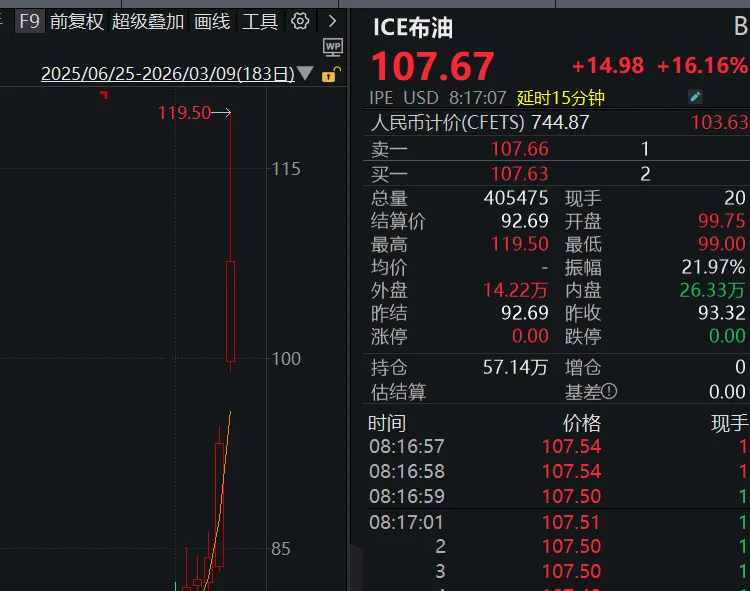
Task: Click the 开盘 value 99.75
Action: click(x=721, y=220)
